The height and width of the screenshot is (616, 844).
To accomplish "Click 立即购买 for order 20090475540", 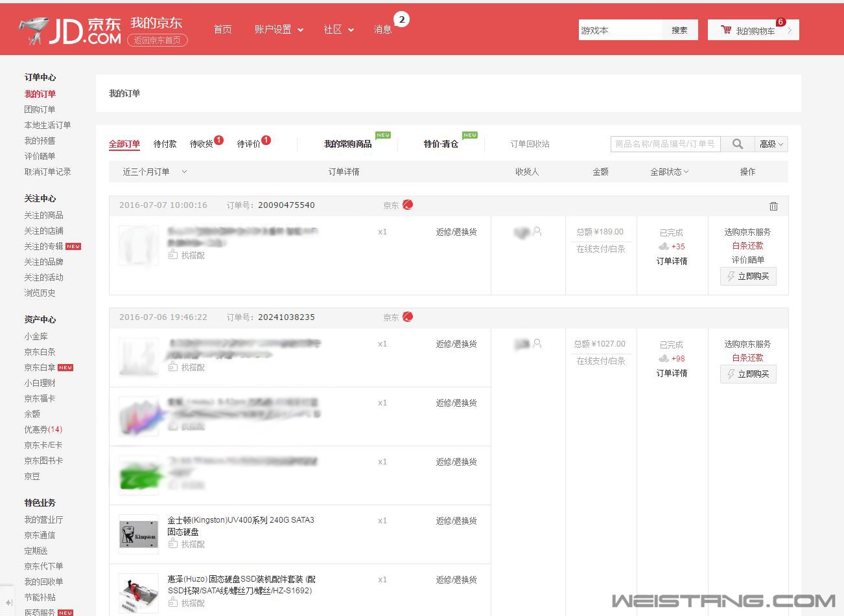I will (748, 277).
